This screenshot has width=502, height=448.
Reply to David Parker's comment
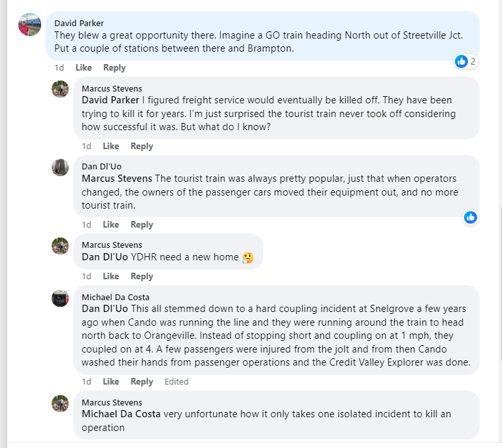114,67
